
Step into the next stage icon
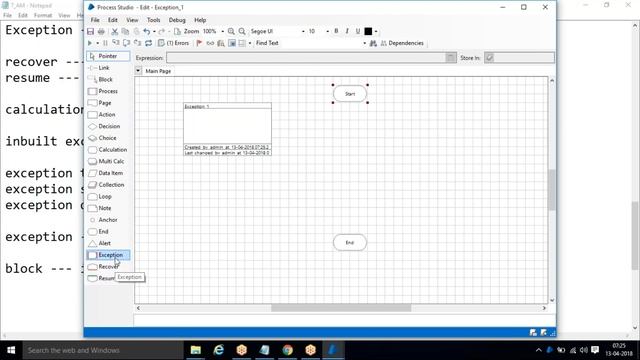116,43
